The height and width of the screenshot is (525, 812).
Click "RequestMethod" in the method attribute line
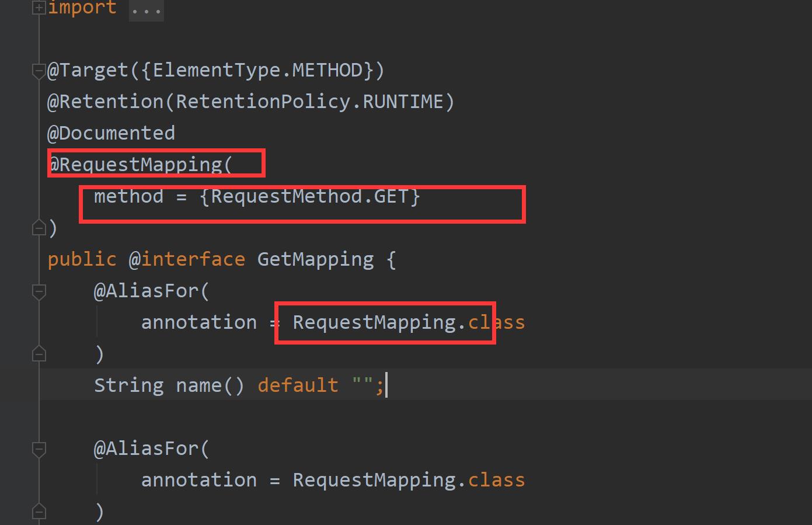click(286, 196)
